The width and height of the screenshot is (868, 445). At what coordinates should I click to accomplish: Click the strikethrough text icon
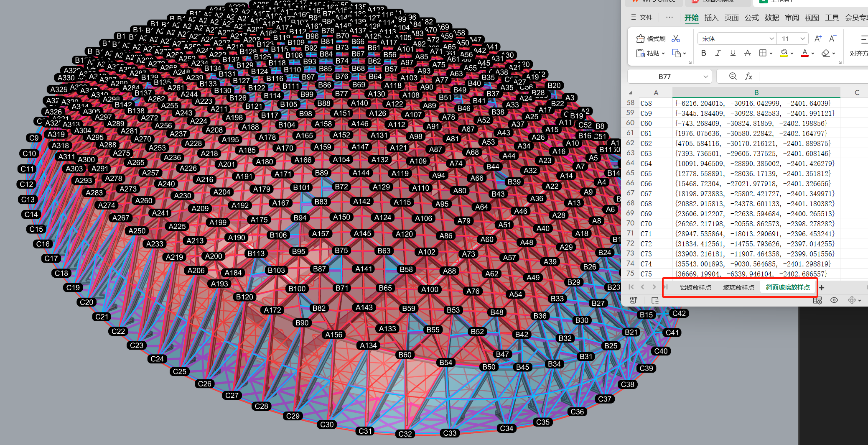[748, 53]
